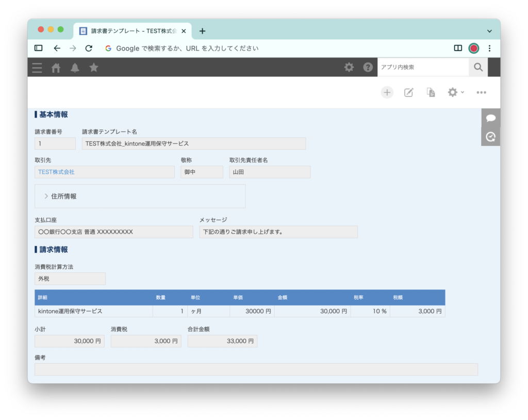Open a new browser tab
Viewport: 528px width, 420px height.
[x=202, y=31]
